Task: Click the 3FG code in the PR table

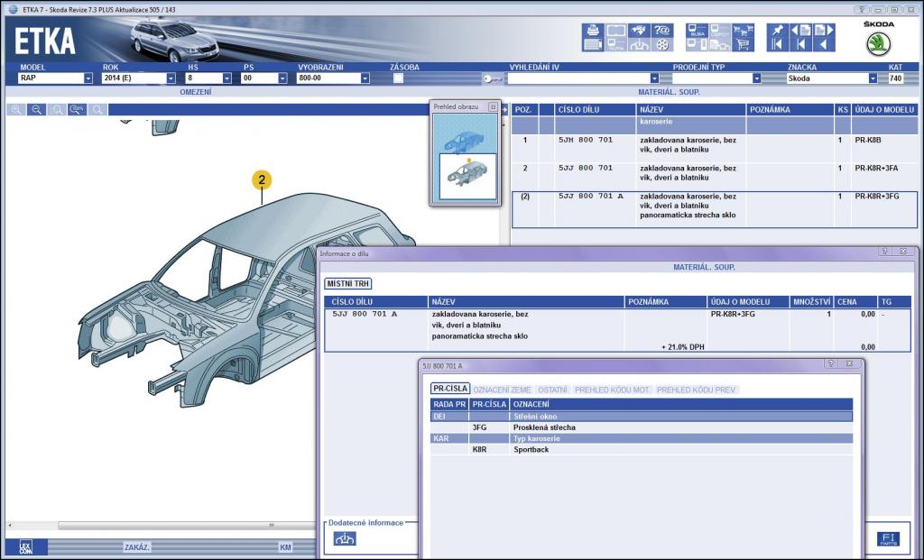Action: [x=480, y=427]
